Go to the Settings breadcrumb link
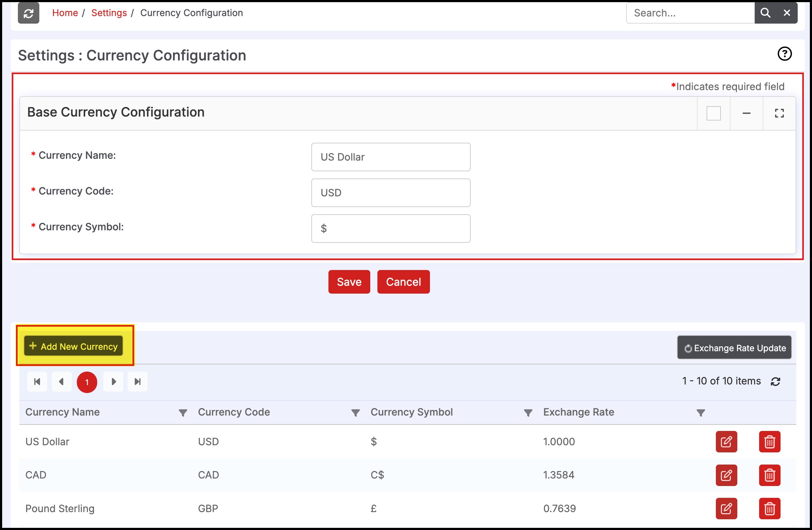Screen dimensions: 812x530 109,13
